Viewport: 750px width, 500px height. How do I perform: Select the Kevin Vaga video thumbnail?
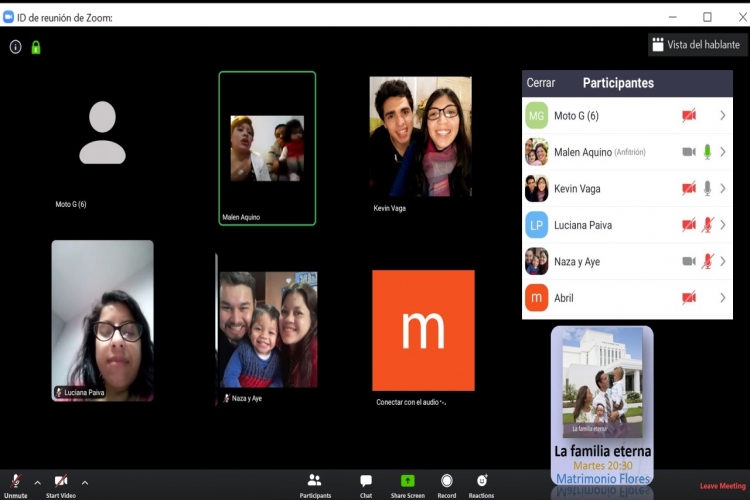tap(420, 136)
